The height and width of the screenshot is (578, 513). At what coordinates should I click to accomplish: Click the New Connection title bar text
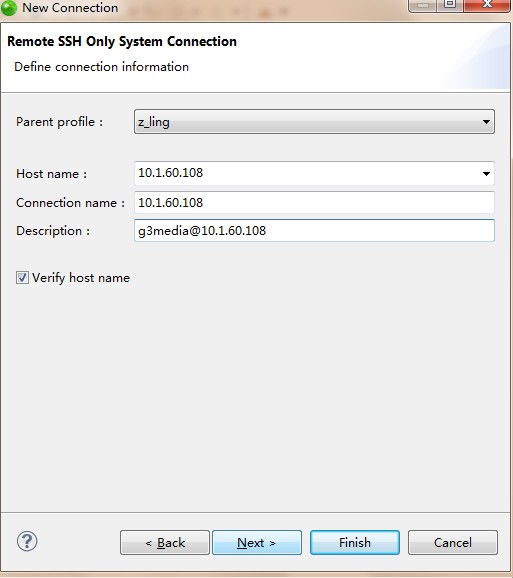tap(70, 7)
